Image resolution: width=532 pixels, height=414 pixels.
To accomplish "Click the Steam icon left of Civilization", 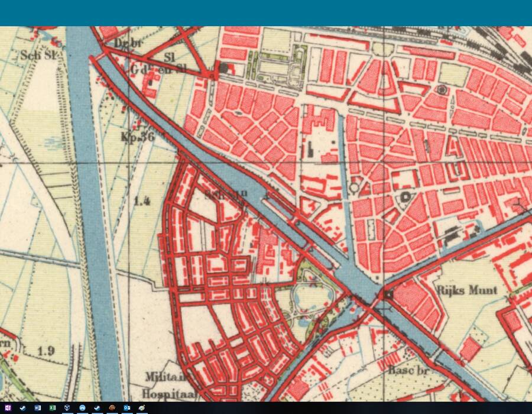I will pos(97,407).
